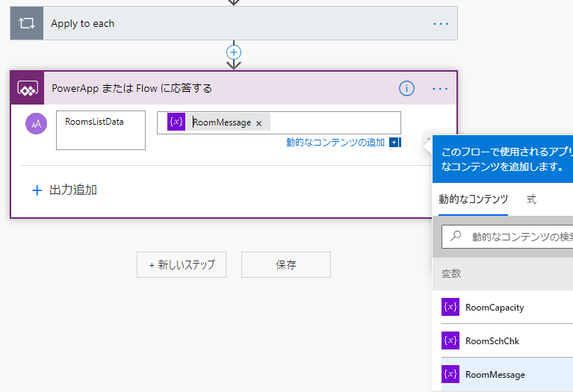
Task: Remove the RoomMessage token with its x
Action: (258, 123)
